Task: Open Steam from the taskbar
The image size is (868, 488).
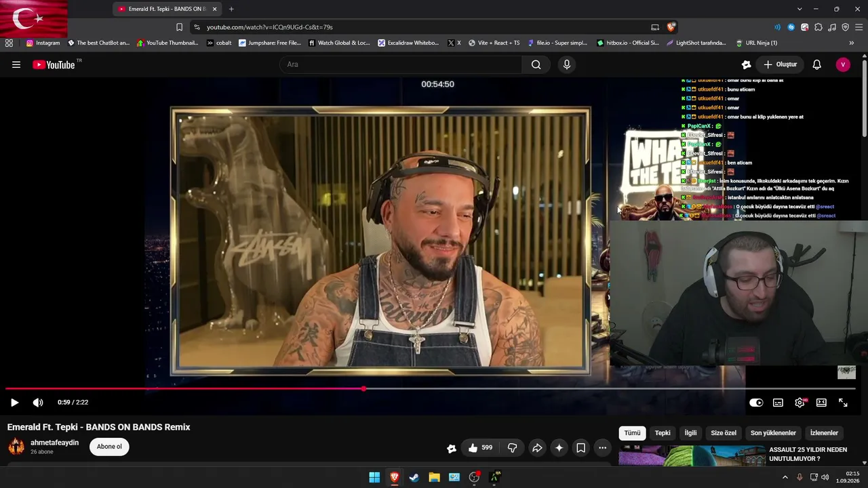Action: click(x=414, y=477)
